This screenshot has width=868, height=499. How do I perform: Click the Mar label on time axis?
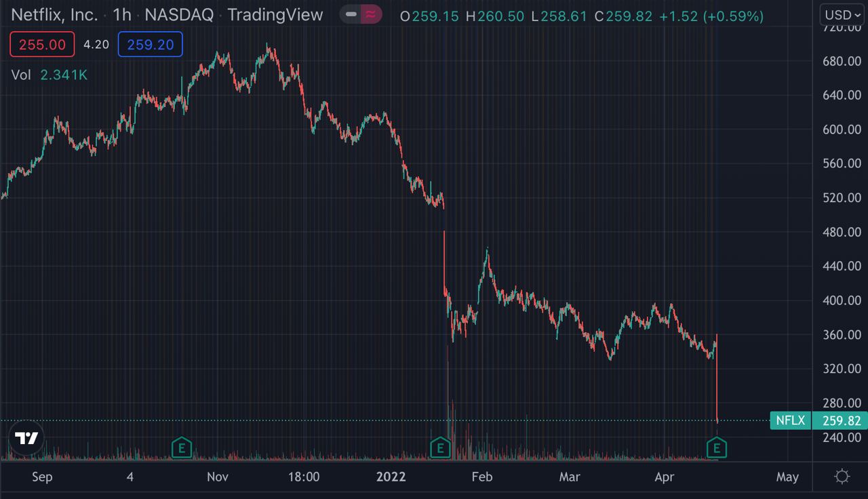click(570, 477)
